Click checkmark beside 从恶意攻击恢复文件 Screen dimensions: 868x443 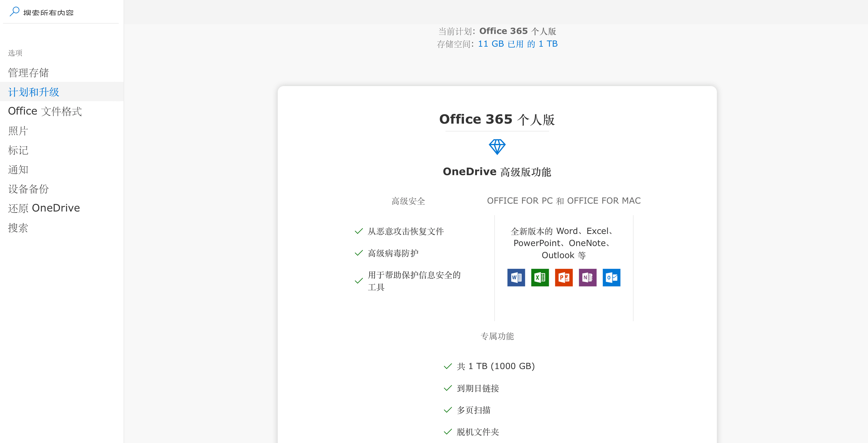coord(359,231)
